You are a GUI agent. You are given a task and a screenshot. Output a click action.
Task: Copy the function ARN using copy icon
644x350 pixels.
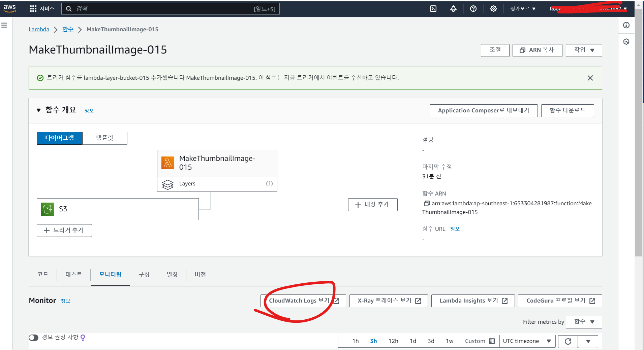point(426,203)
